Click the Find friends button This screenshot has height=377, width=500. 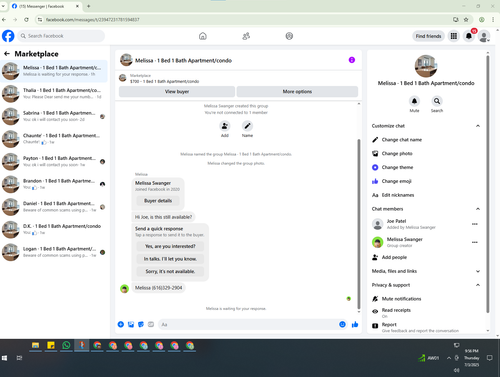[x=428, y=36]
